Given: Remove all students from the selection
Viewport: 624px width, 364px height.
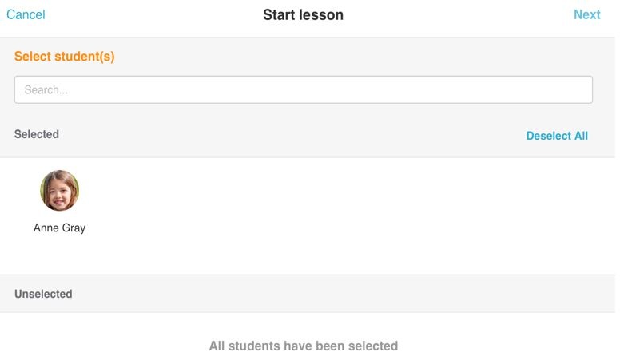Looking at the screenshot, I should pos(557,136).
